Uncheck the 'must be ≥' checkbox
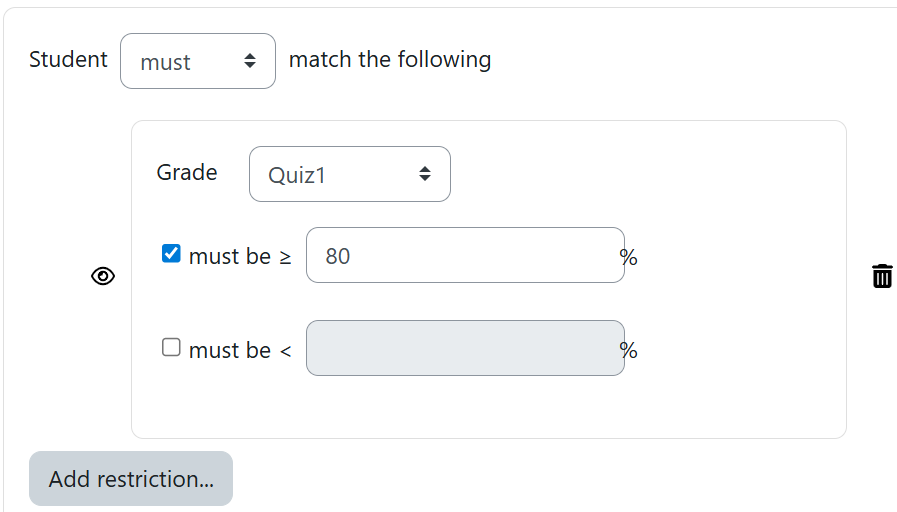 [171, 254]
